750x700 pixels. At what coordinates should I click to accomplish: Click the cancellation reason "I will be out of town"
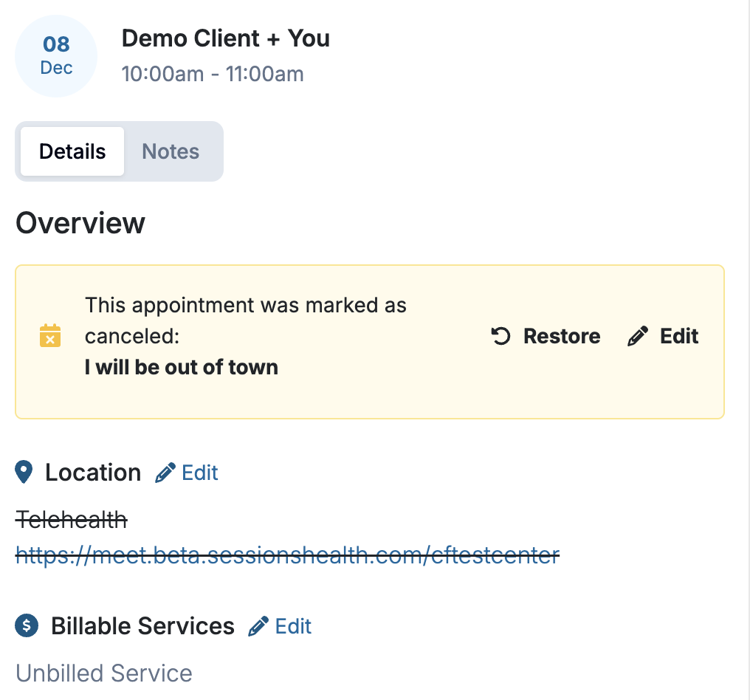(x=182, y=367)
